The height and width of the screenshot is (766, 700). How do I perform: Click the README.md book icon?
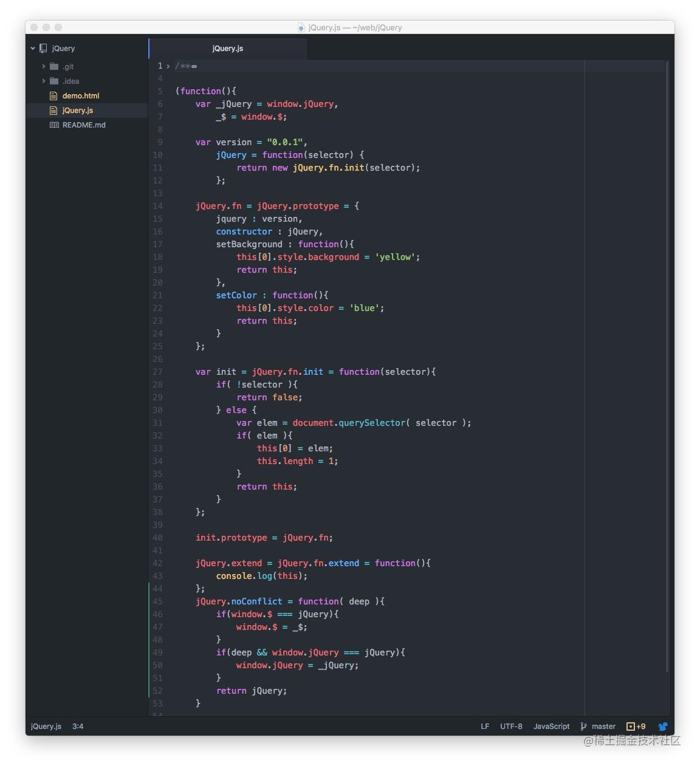tap(54, 125)
